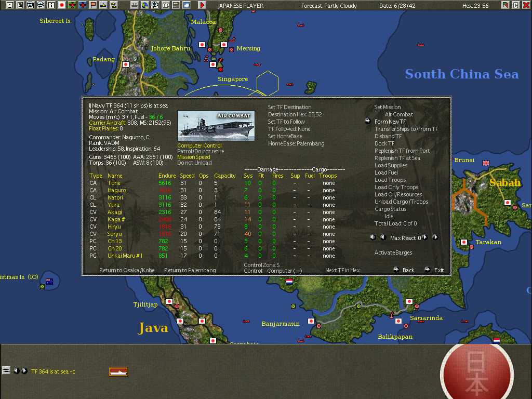
Task: Click Set TF Destination
Action: [289, 107]
